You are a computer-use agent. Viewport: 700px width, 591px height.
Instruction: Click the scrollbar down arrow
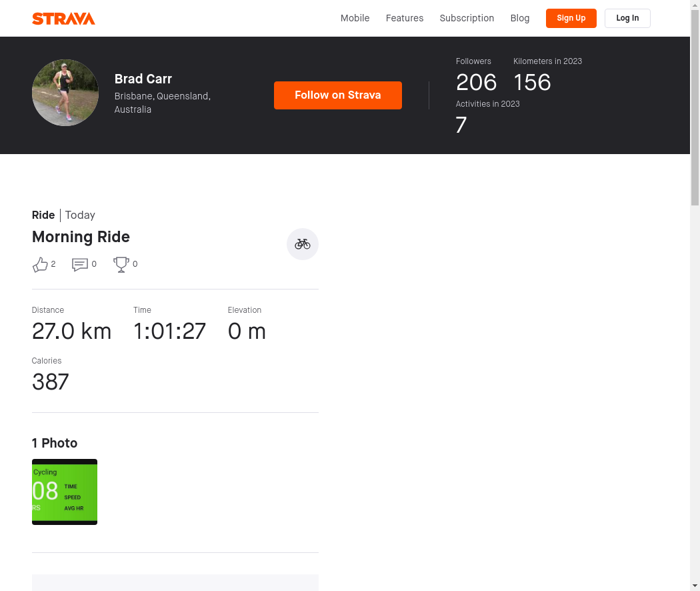click(x=695, y=586)
